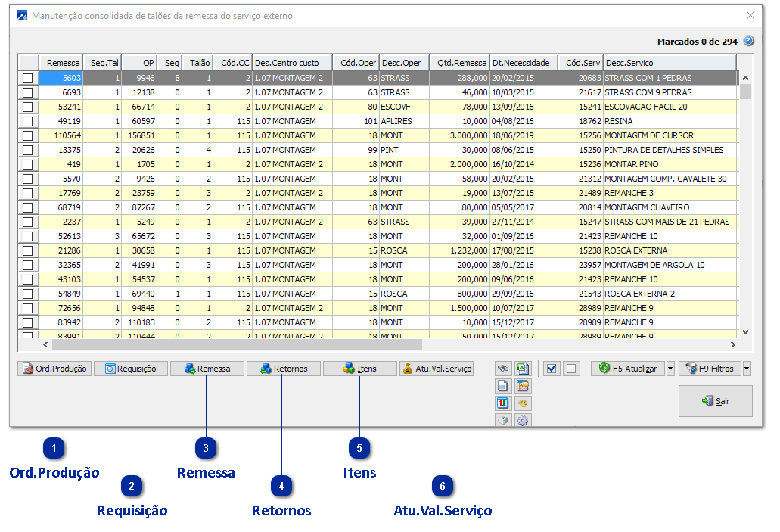Viewport: 780px width, 532px height.
Task: Click the mark-all checked box button
Action: [552, 369]
